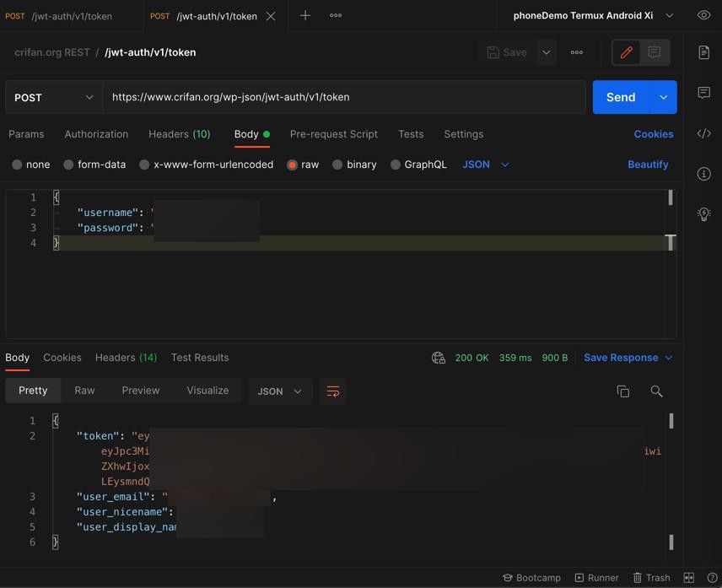Image resolution: width=722 pixels, height=588 pixels.
Task: Click the Save request button
Action: pyautogui.click(x=507, y=52)
